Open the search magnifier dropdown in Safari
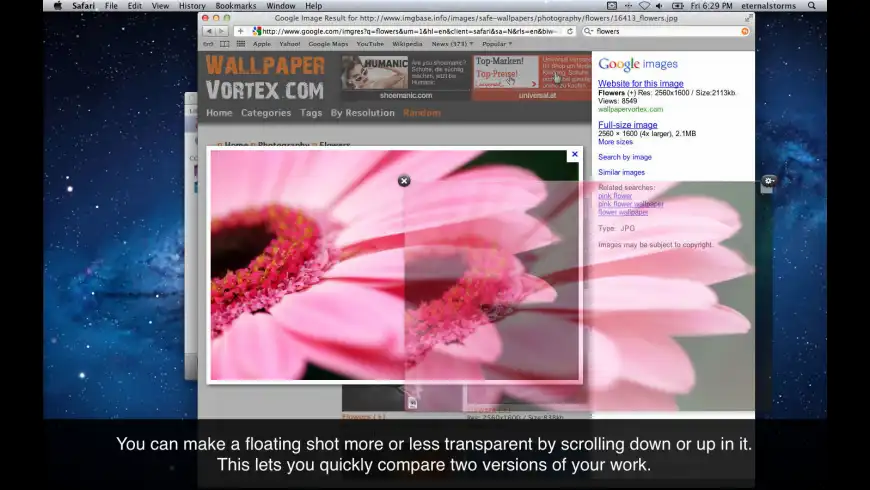 (x=588, y=31)
